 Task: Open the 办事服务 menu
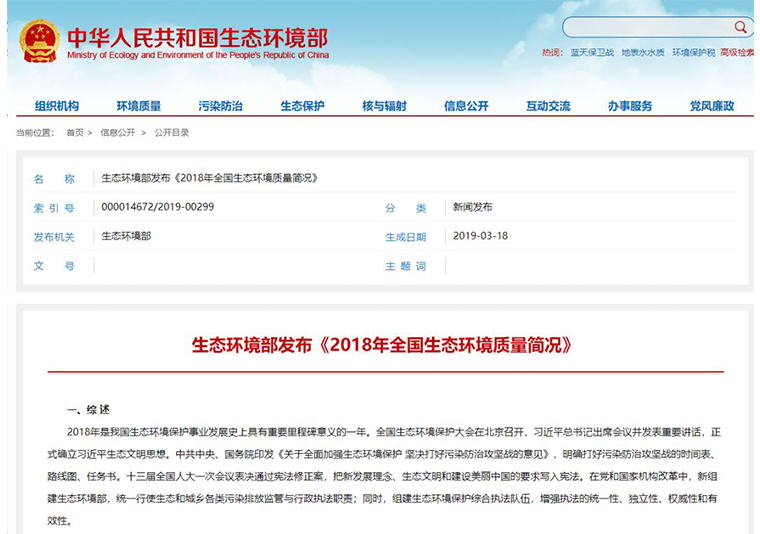(630, 106)
